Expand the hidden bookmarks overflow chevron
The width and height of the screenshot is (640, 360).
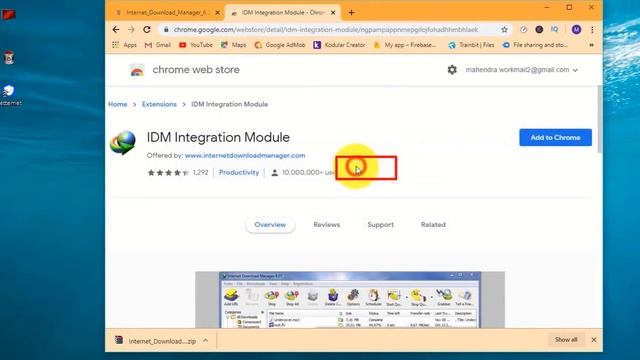pyautogui.click(x=591, y=45)
